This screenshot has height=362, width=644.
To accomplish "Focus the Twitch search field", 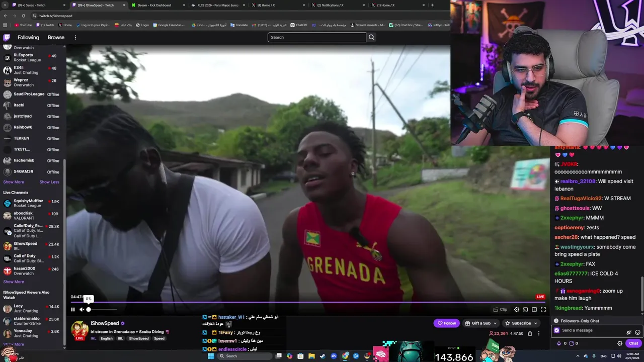I will 317,37.
